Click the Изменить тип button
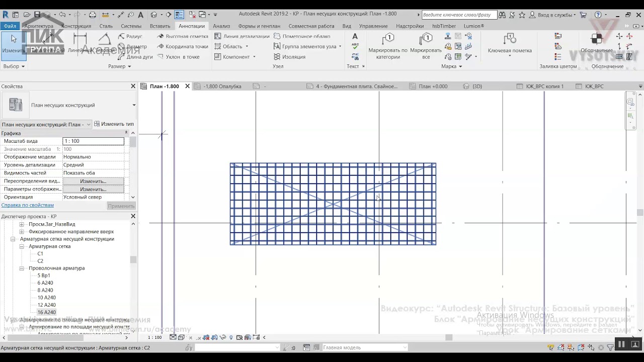 (114, 124)
